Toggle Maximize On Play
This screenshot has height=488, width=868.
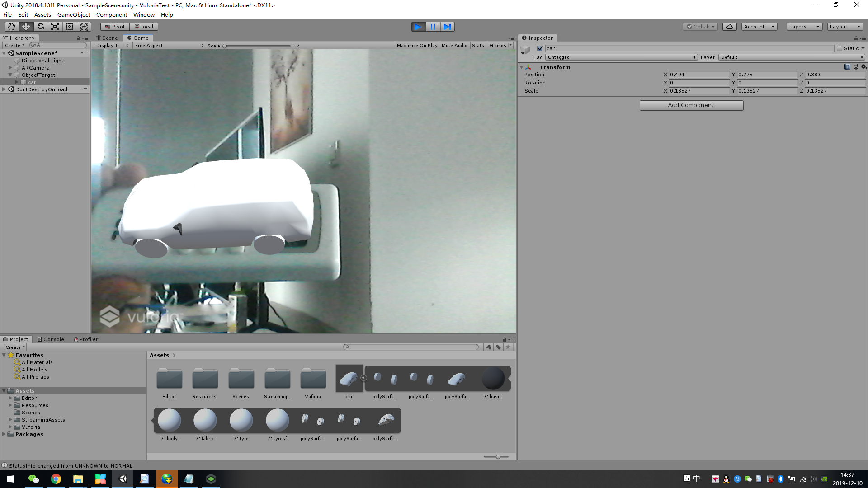pos(417,46)
